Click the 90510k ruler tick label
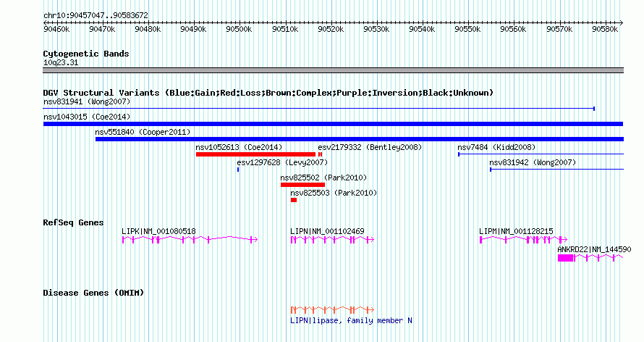The image size is (644, 342). pyautogui.click(x=285, y=29)
